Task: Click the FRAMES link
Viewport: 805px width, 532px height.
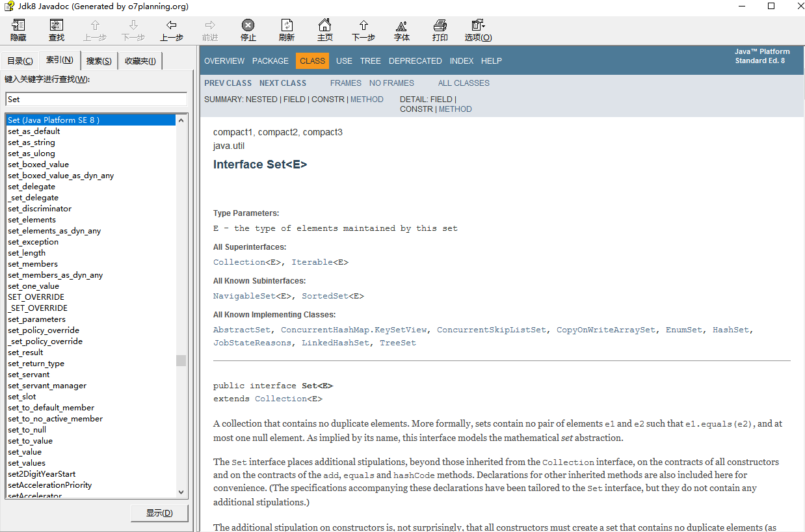Action: click(x=346, y=83)
